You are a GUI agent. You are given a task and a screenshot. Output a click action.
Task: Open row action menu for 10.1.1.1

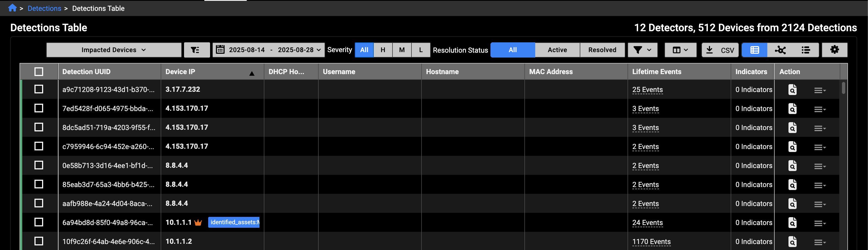tap(819, 223)
